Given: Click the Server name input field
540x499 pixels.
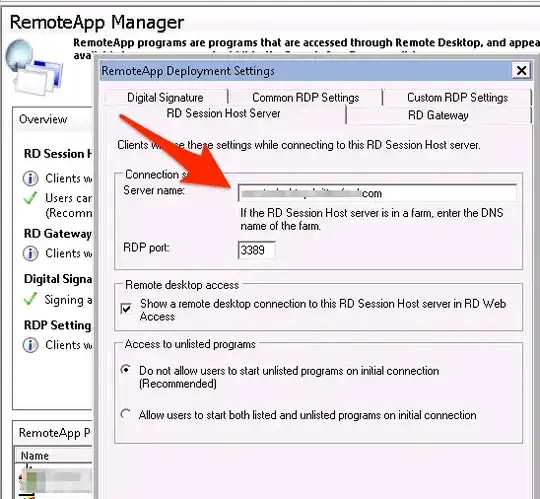Looking at the screenshot, I should 377,193.
